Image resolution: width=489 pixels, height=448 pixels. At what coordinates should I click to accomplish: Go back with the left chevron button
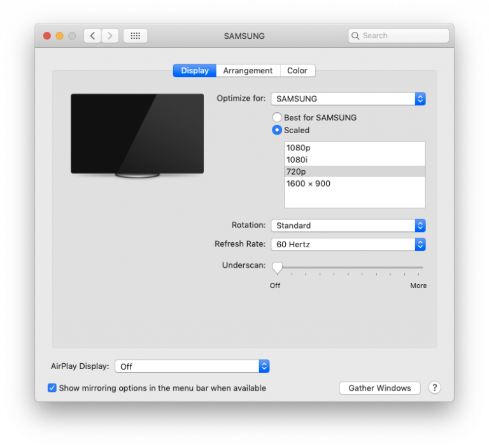[x=92, y=36]
